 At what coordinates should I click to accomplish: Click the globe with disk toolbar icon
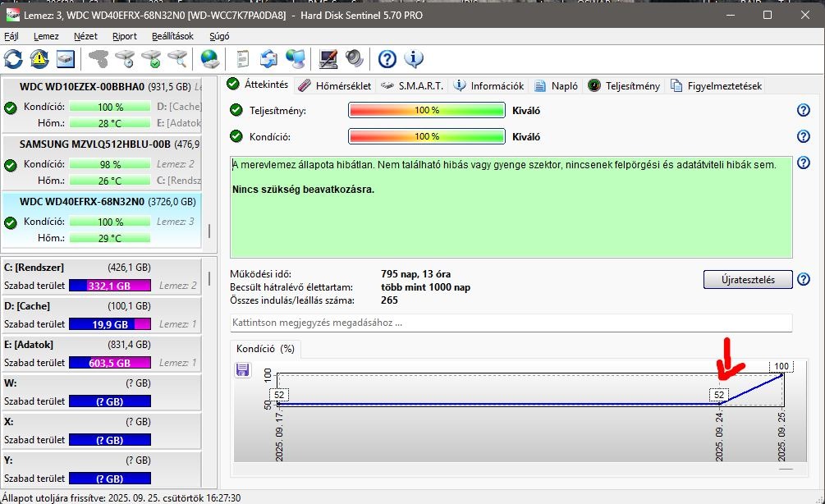click(x=210, y=59)
